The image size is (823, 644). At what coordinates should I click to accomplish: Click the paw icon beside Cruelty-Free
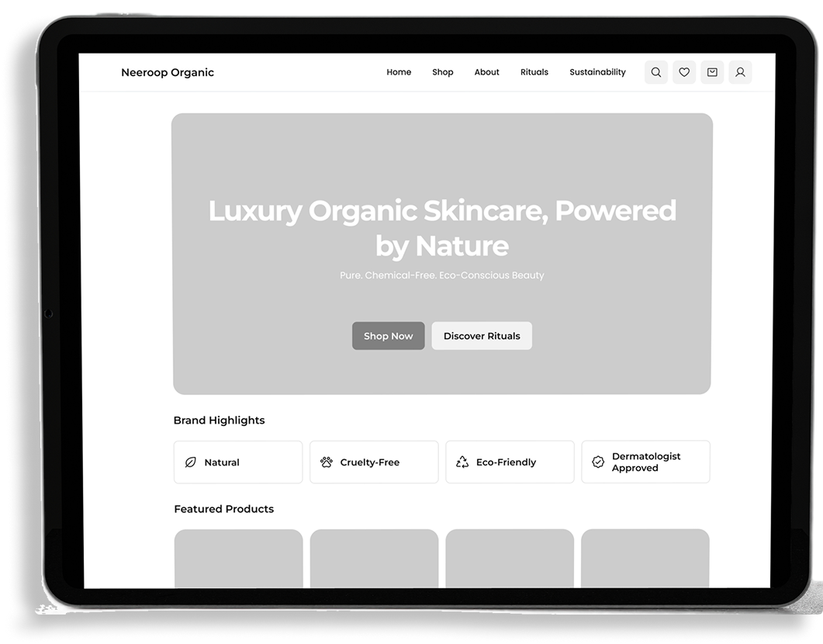click(326, 462)
